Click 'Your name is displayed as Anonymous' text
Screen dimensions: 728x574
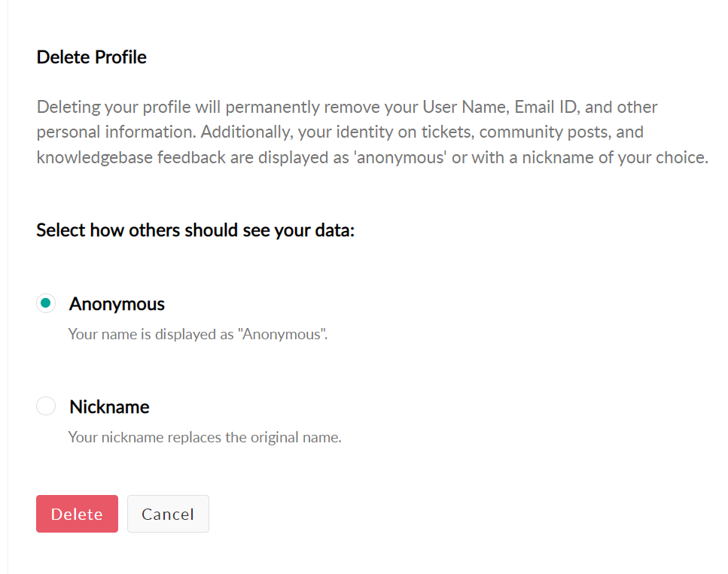coord(198,334)
